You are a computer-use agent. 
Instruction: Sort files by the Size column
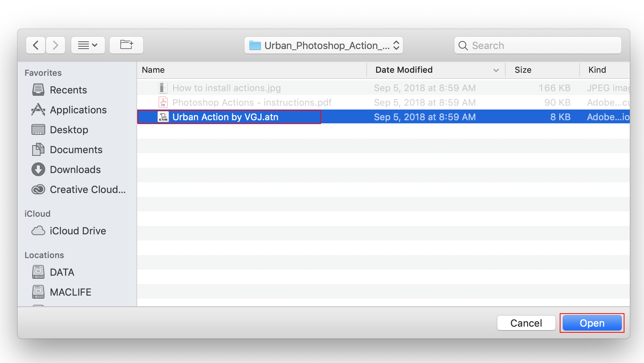[523, 70]
